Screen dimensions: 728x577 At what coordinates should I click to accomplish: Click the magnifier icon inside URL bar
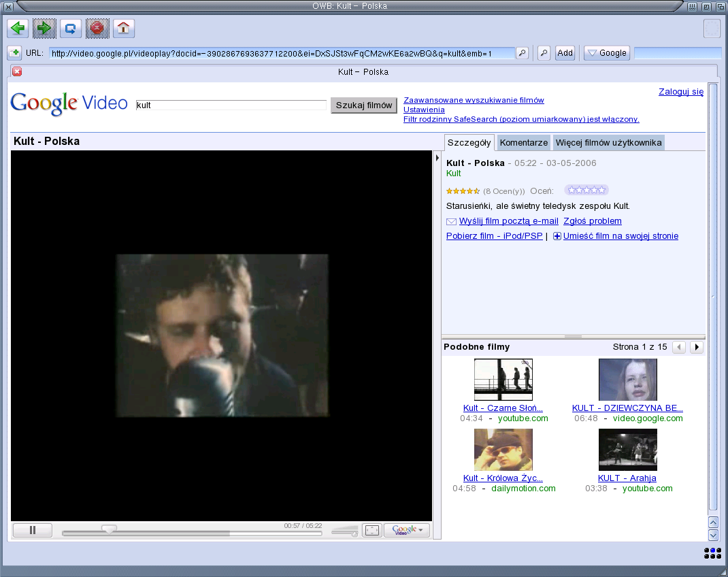[522, 53]
